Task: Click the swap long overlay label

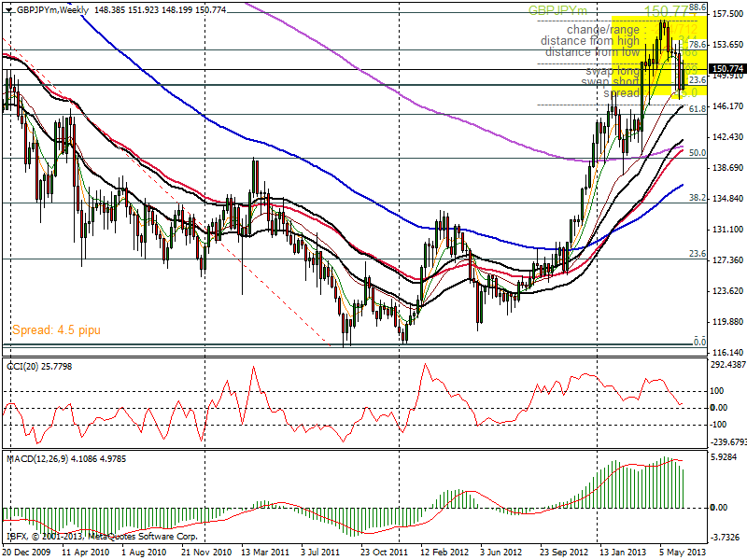Action: point(613,71)
